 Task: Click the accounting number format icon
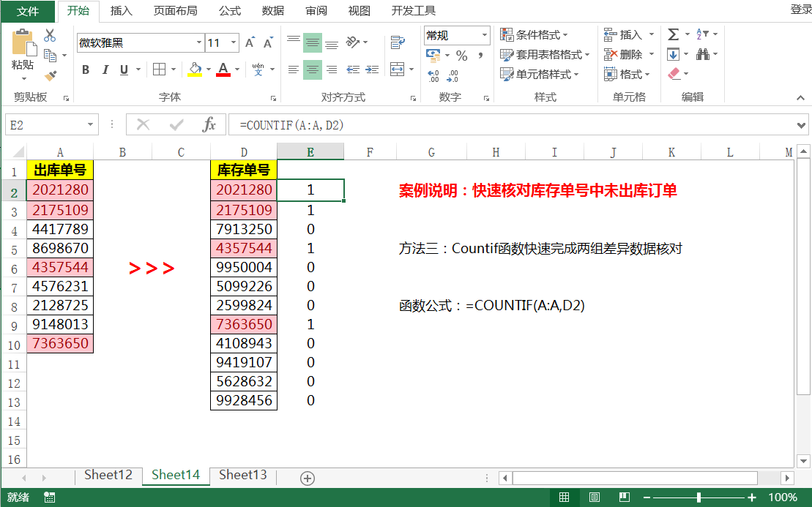pyautogui.click(x=433, y=55)
